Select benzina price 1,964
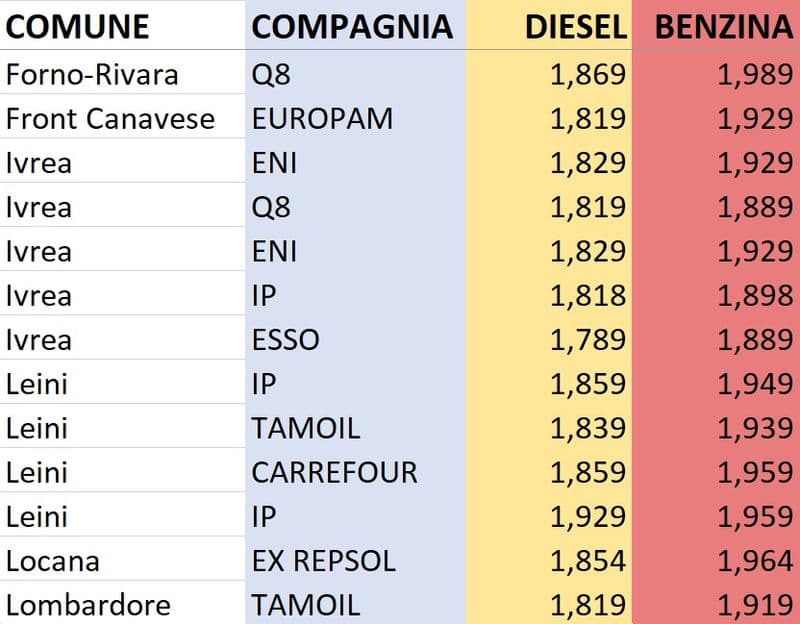Viewport: 800px width, 624px height. coord(755,560)
